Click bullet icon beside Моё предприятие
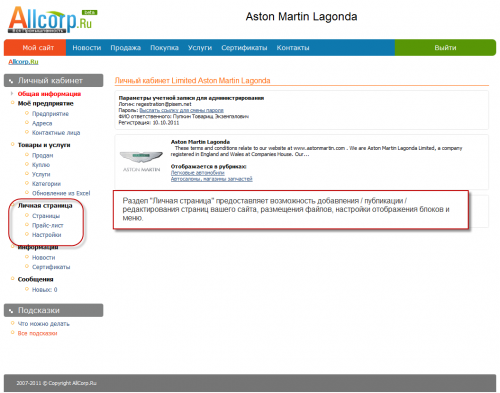 13,103
